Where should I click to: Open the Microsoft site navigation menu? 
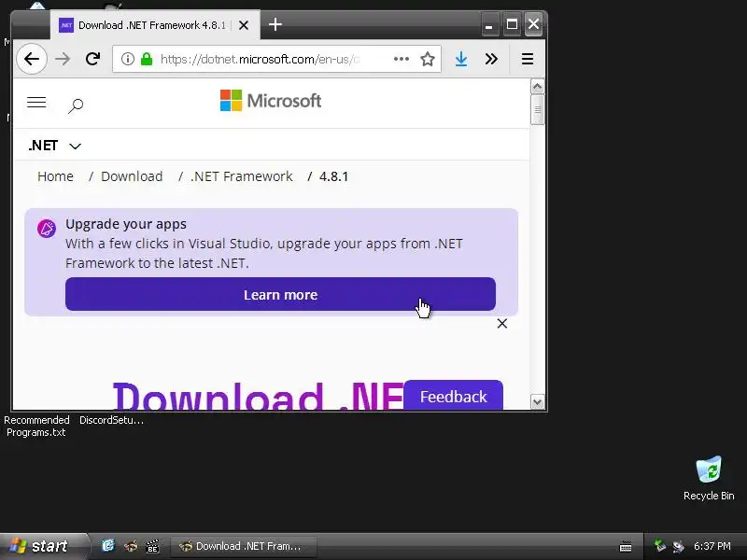tap(36, 103)
